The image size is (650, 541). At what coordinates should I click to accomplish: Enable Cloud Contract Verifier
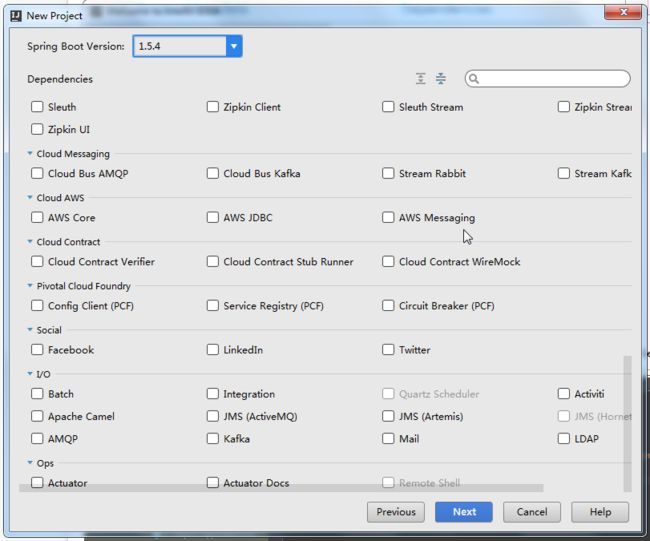pyautogui.click(x=37, y=261)
